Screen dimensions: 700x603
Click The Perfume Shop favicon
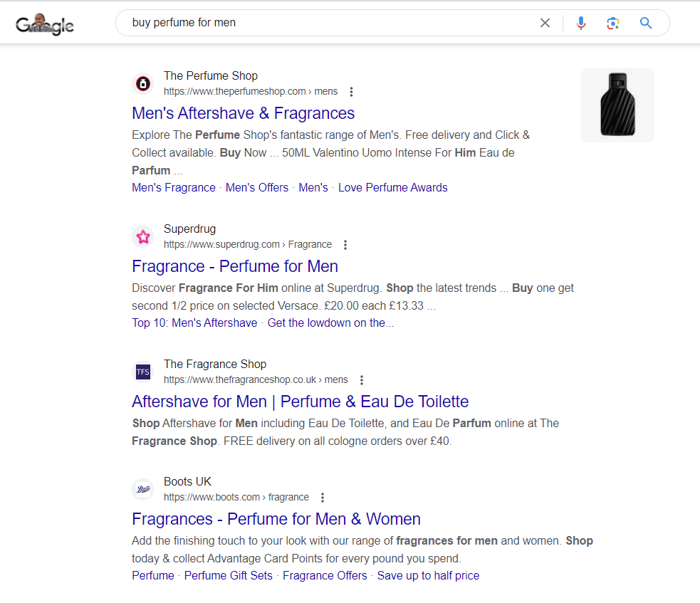pyautogui.click(x=142, y=83)
